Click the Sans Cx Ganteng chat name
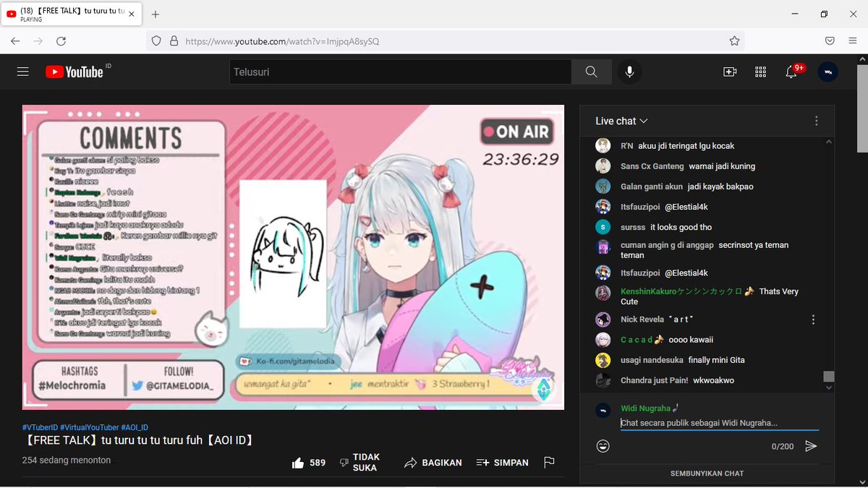868x488 pixels. point(652,166)
